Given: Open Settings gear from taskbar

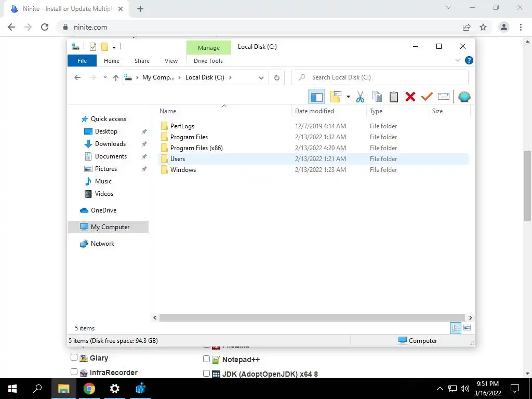Looking at the screenshot, I should pos(115,389).
